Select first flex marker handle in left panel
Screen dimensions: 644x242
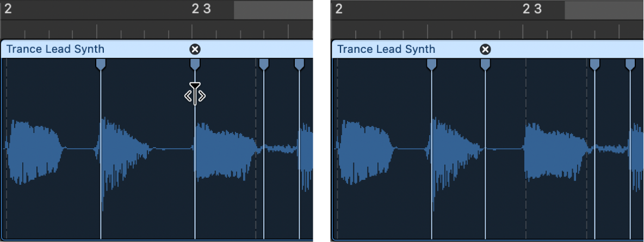tap(101, 65)
